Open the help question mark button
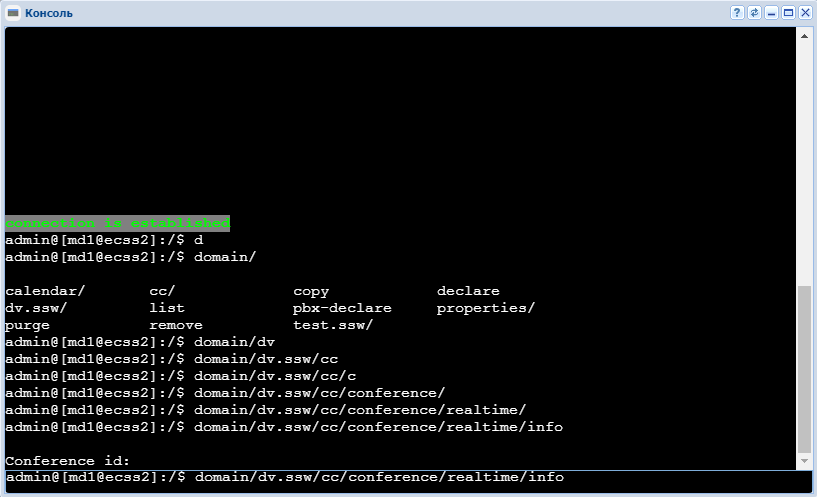817x497 pixels. pos(737,13)
